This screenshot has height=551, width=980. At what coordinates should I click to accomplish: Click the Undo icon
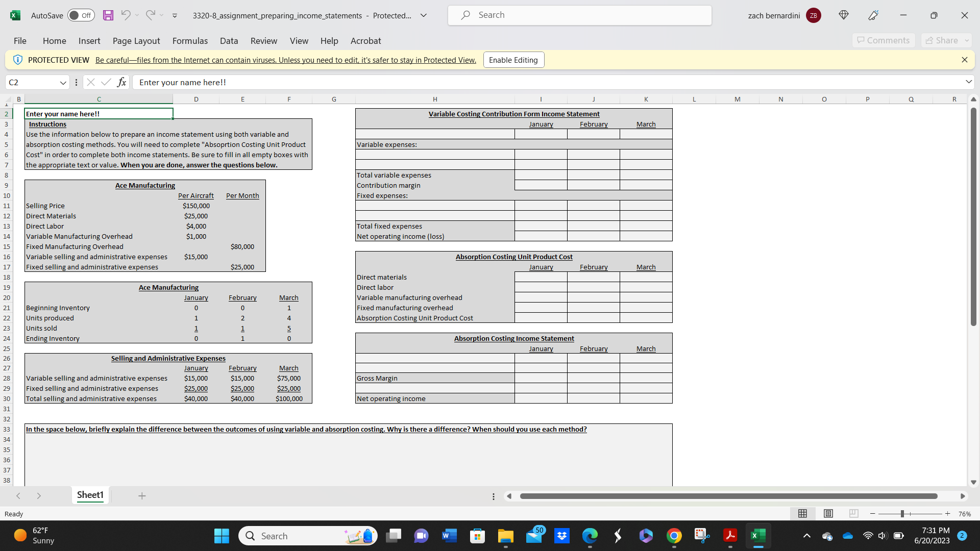coord(127,15)
